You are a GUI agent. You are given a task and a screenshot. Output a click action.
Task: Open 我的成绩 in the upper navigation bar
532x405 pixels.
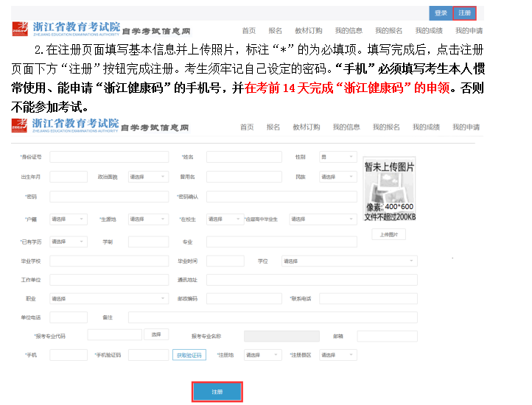point(429,31)
